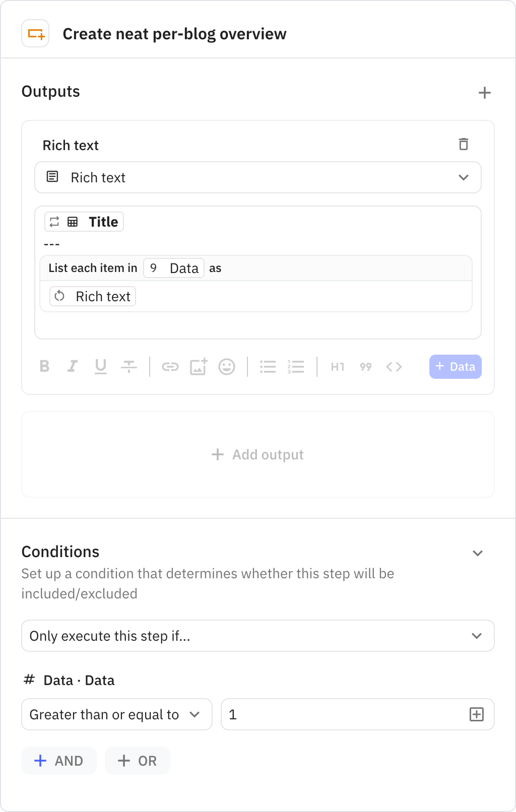The image size is (516, 812).
Task: Insert Data with the blue Data button
Action: [455, 367]
